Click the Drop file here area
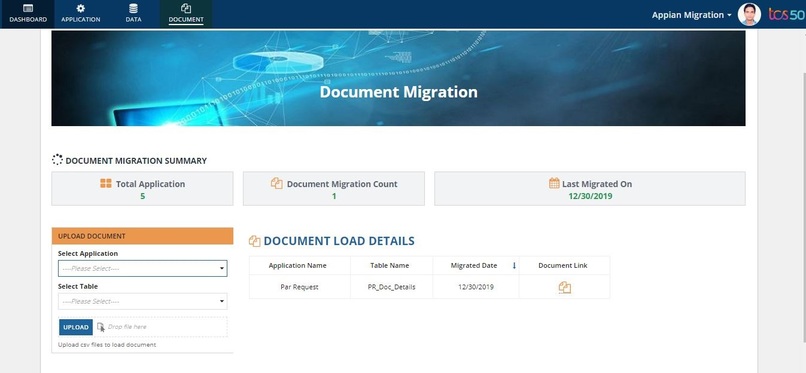806x373 pixels. click(160, 327)
